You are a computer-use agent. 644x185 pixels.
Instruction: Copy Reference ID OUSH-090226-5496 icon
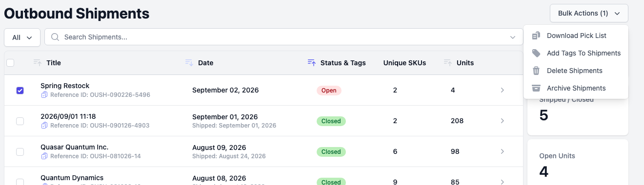(x=44, y=95)
